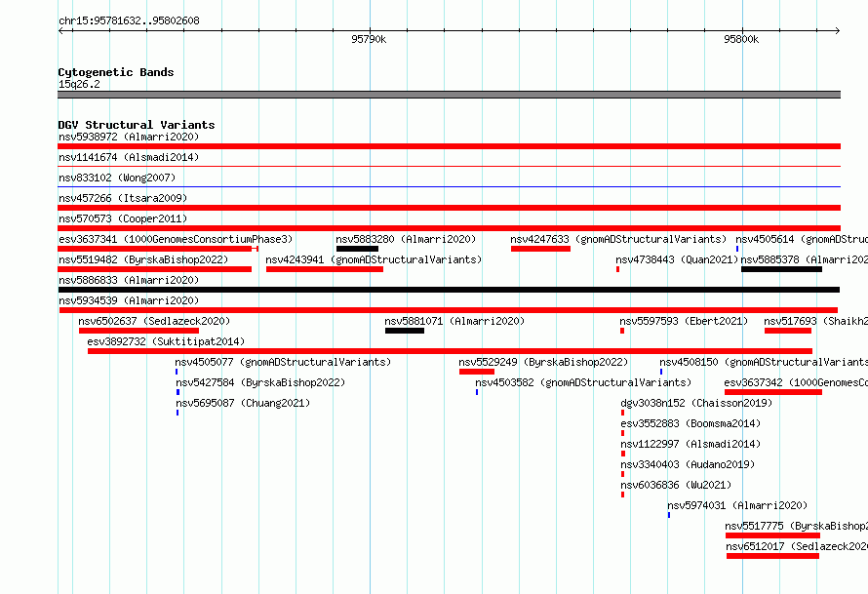Click the red bar under nsv5529249
This screenshot has height=594, width=868.
[477, 372]
